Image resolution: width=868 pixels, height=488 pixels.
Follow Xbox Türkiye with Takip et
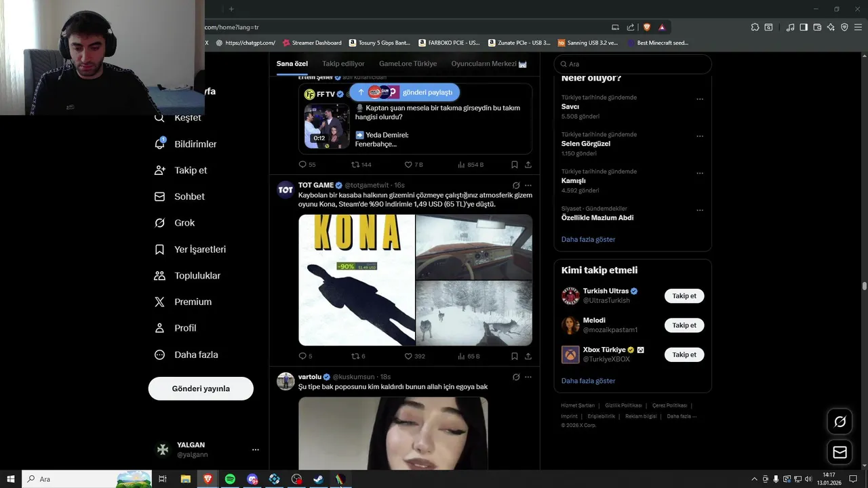pos(684,354)
